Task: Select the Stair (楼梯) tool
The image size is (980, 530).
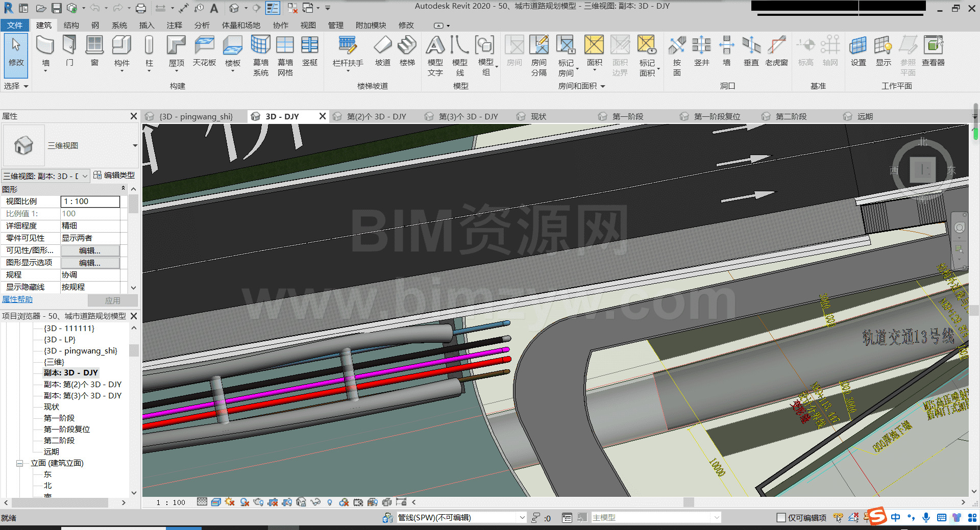Action: point(407,51)
